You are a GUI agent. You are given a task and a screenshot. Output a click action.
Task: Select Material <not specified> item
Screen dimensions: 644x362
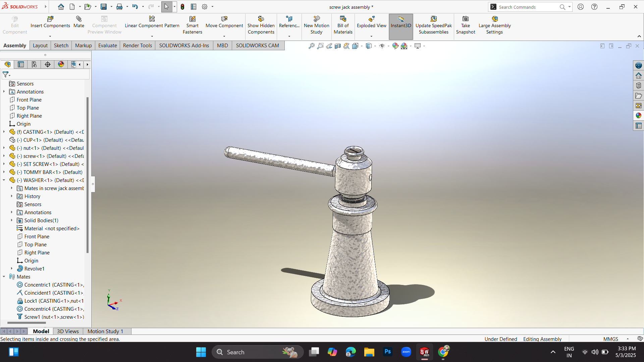pyautogui.click(x=48, y=228)
